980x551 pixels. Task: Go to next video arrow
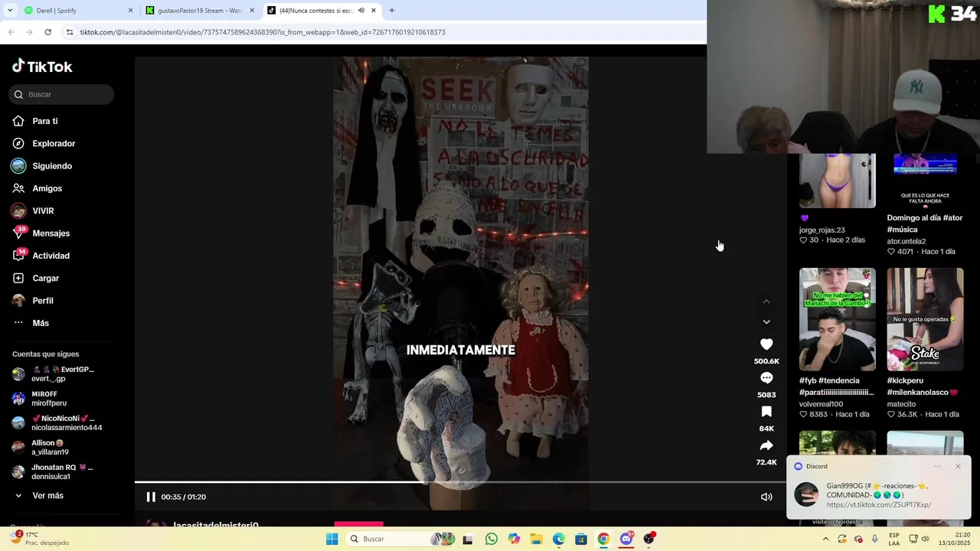766,321
